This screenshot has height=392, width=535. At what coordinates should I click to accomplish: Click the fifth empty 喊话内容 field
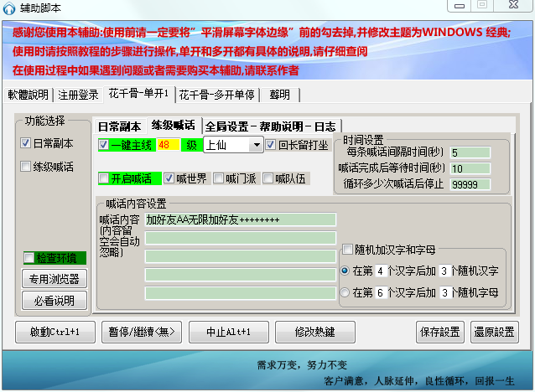coord(241,293)
